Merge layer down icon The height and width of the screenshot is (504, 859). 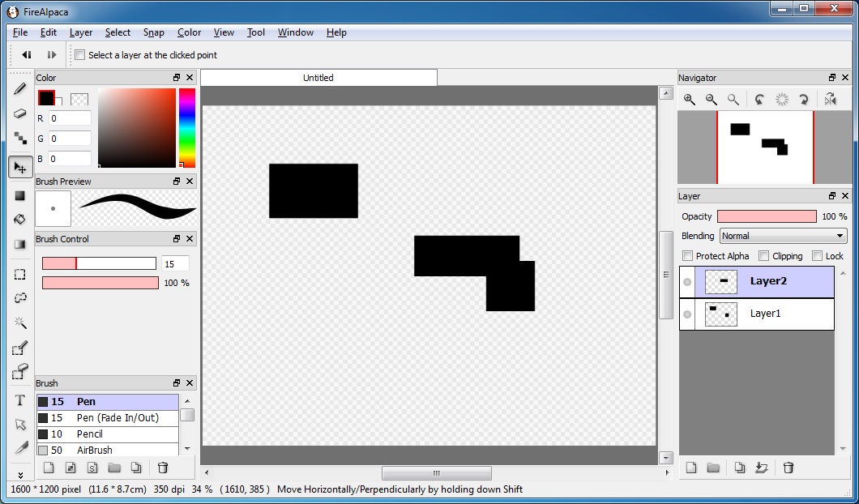[x=761, y=468]
